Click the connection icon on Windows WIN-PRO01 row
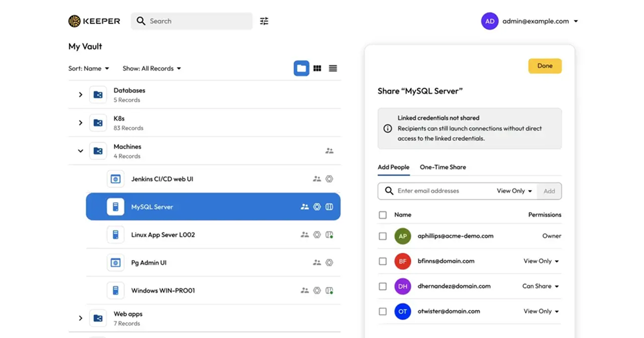The height and width of the screenshot is (338, 644). [x=330, y=290]
